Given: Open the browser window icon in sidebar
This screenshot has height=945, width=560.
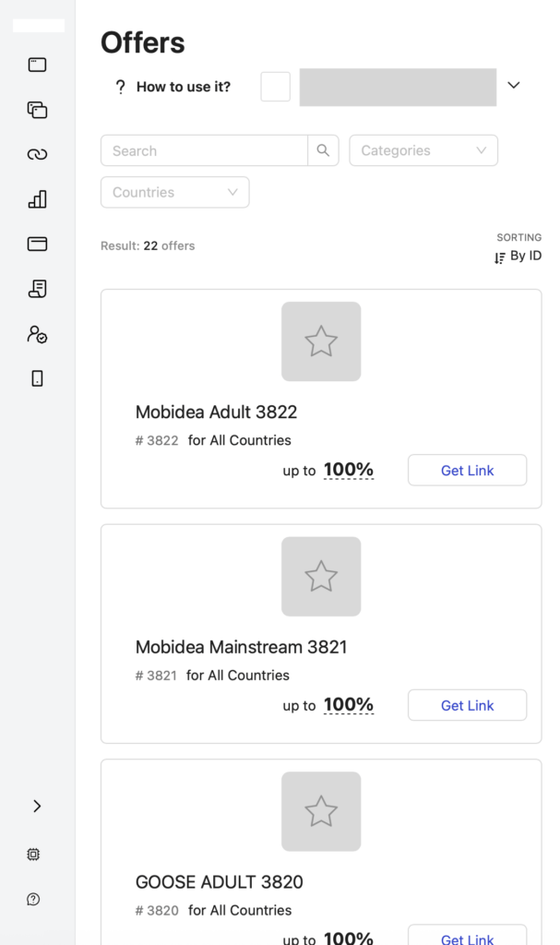Looking at the screenshot, I should pos(37,66).
